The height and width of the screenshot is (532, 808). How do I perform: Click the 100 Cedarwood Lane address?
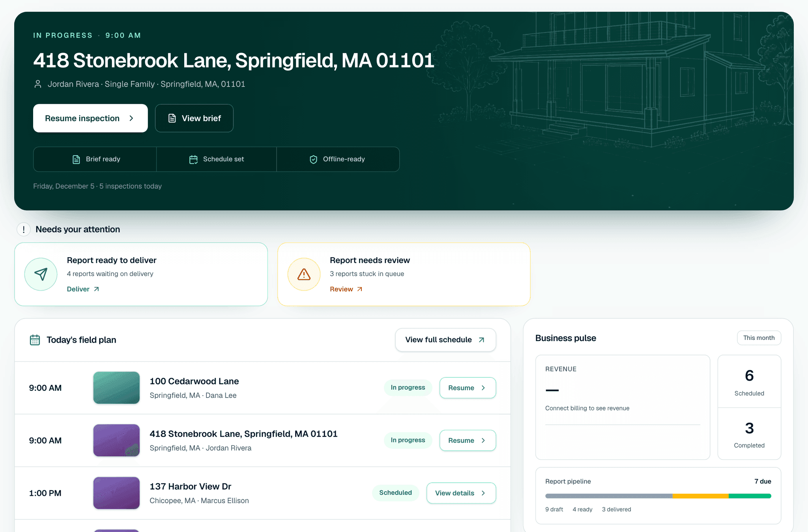[x=194, y=381]
